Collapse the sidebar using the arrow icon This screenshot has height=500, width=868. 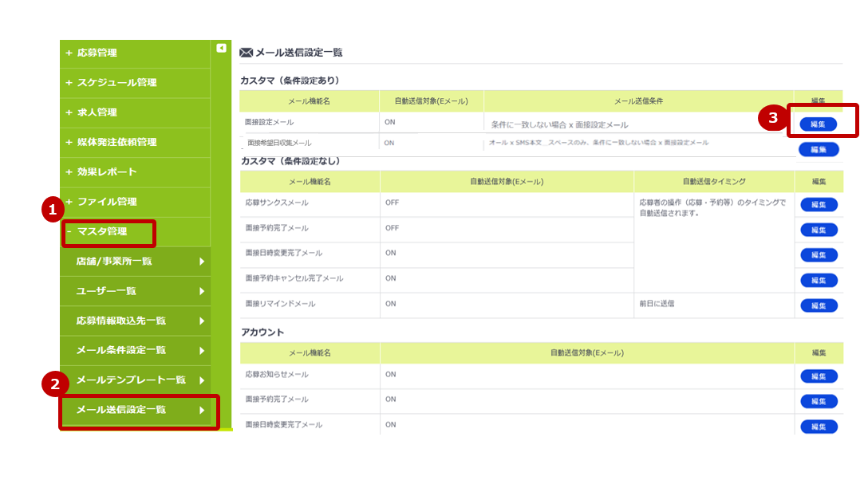[x=220, y=45]
